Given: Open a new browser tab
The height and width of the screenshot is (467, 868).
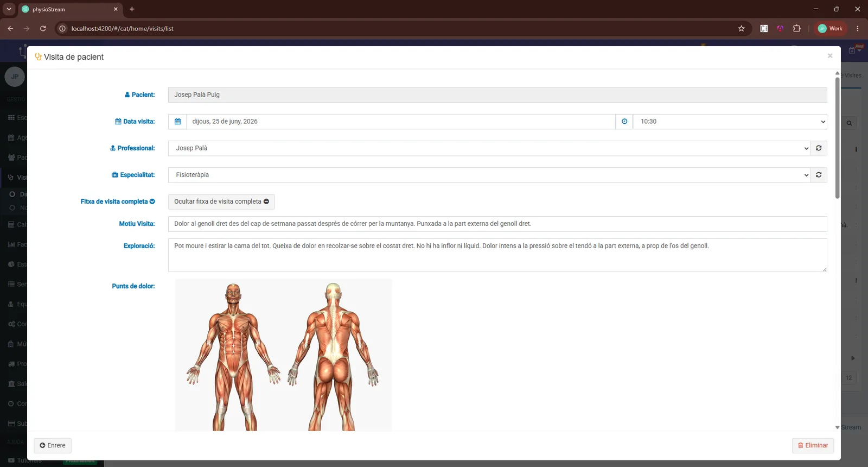Looking at the screenshot, I should pyautogui.click(x=132, y=9).
